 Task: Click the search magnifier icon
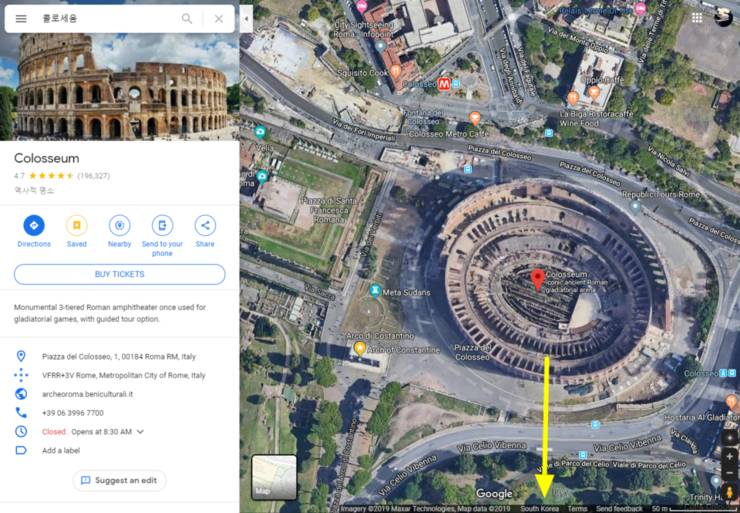coord(187,18)
